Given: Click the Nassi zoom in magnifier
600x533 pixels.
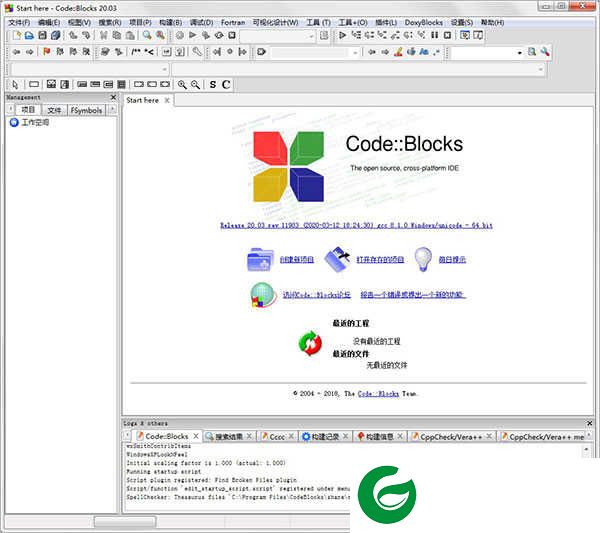Looking at the screenshot, I should pos(182,85).
